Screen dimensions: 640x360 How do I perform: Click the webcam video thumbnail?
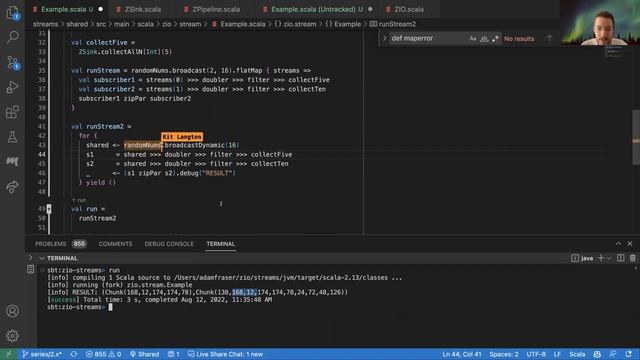pyautogui.click(x=600, y=22)
